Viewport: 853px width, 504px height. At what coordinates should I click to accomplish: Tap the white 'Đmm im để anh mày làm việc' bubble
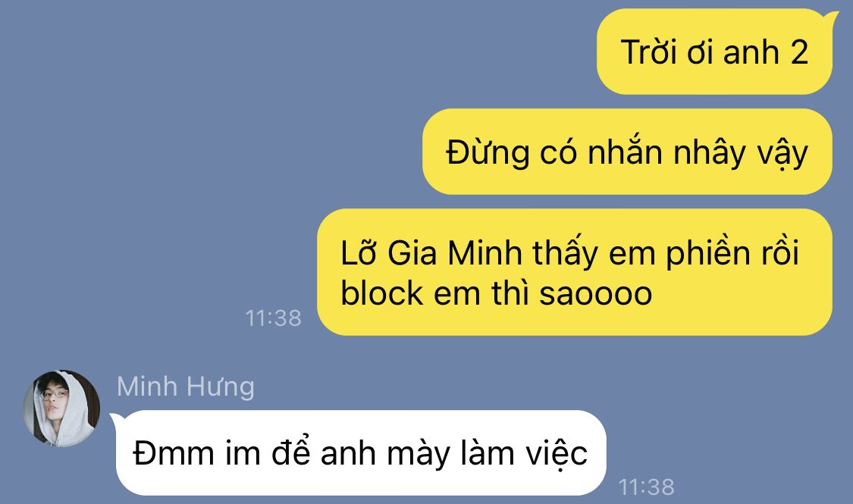point(361,453)
